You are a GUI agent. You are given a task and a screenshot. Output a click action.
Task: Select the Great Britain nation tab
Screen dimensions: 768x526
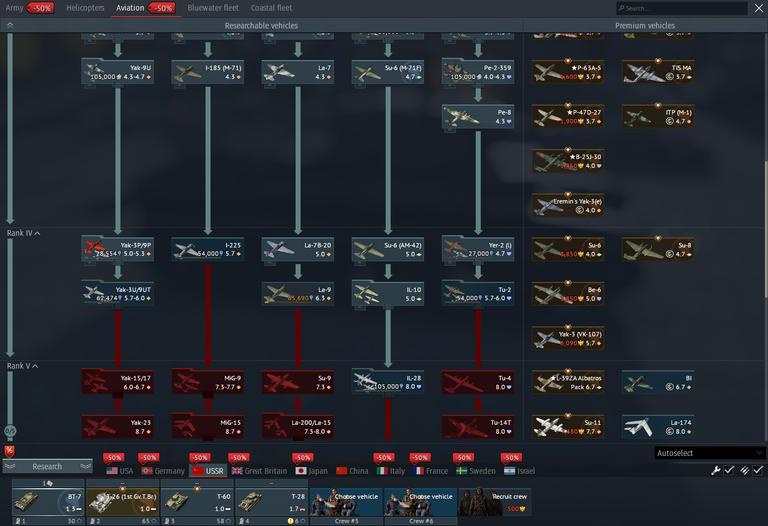pyautogui.click(x=260, y=471)
